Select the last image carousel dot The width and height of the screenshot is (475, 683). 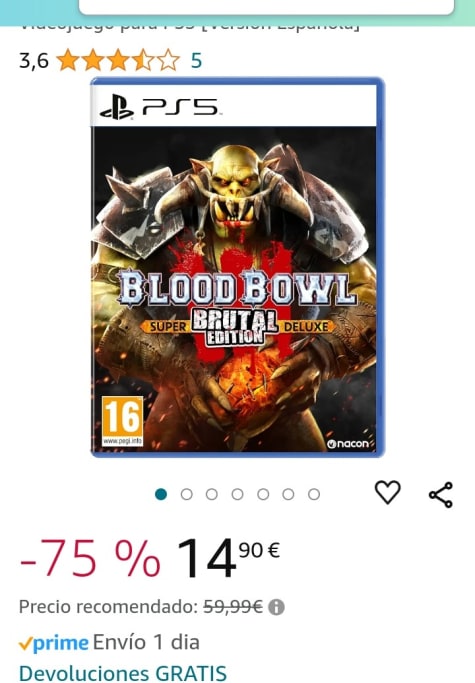(x=314, y=494)
